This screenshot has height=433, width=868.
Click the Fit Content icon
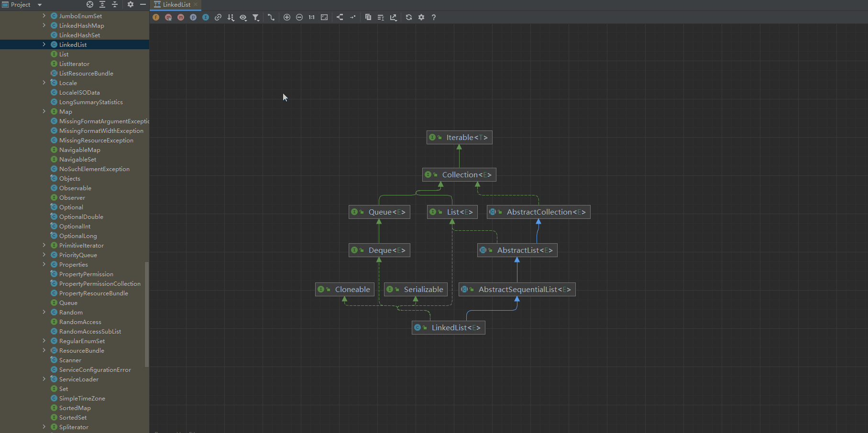[324, 17]
